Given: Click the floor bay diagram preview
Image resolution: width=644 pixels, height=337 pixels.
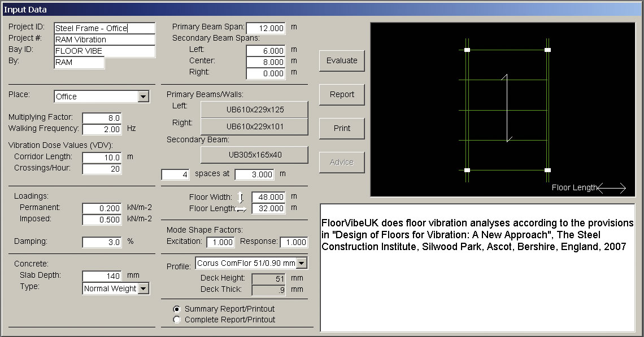Looking at the screenshot, I should pos(502,110).
